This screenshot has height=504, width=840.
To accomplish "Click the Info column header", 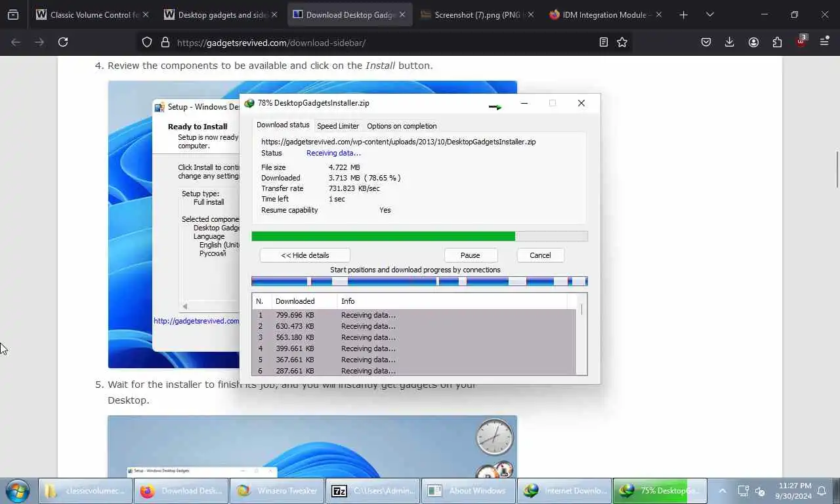I will pyautogui.click(x=452, y=301).
